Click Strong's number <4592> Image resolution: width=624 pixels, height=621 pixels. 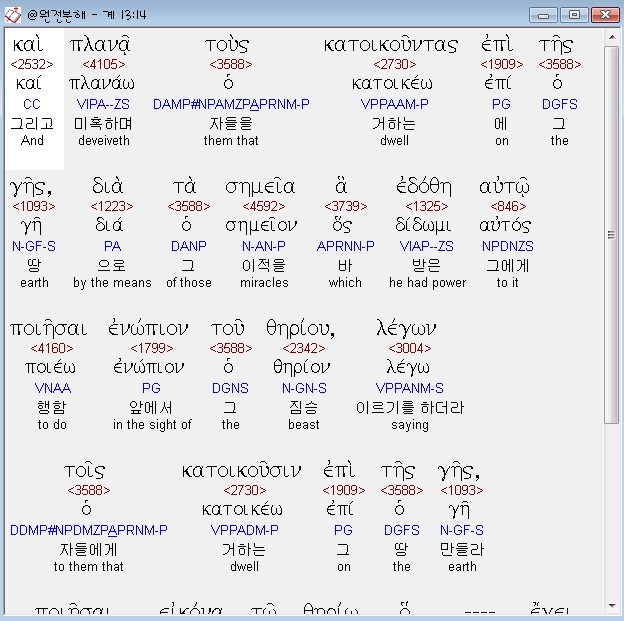click(264, 206)
